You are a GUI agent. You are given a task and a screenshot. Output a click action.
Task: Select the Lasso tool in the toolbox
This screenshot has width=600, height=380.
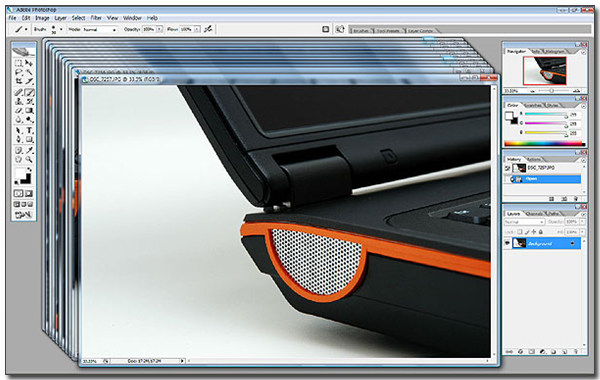18,72
